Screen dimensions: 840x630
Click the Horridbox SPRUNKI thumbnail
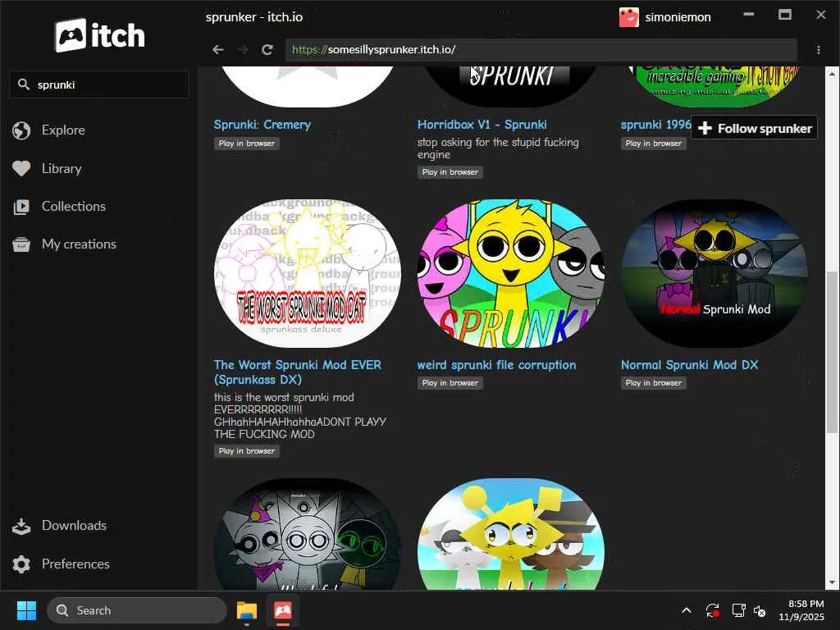point(510,85)
